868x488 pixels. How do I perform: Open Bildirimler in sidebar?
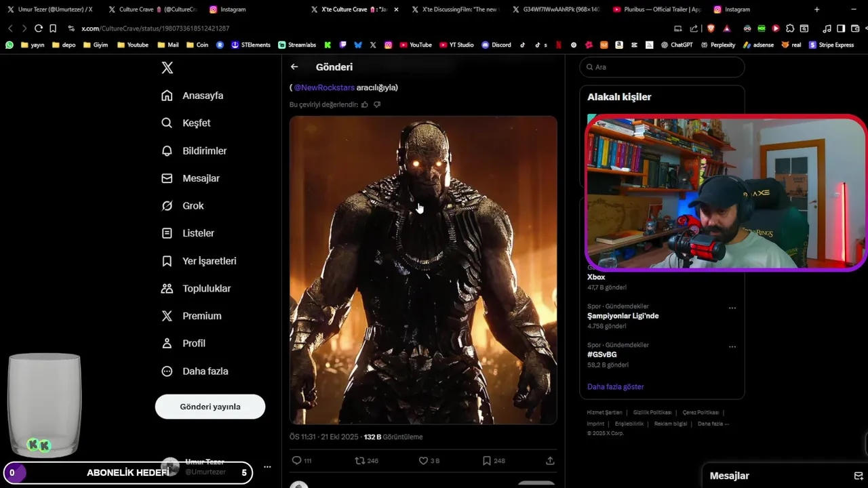[x=194, y=150]
